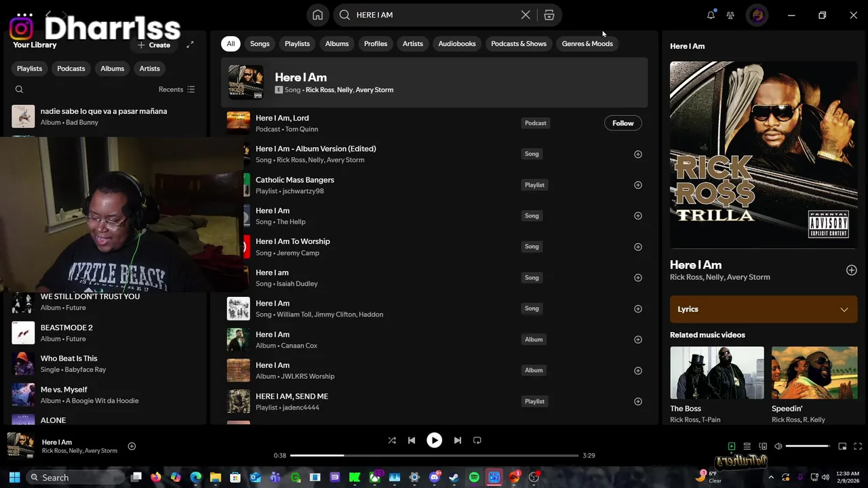Add William Toll's Here I Am to library
Viewport: 868px width, 488px height.
tap(637, 308)
